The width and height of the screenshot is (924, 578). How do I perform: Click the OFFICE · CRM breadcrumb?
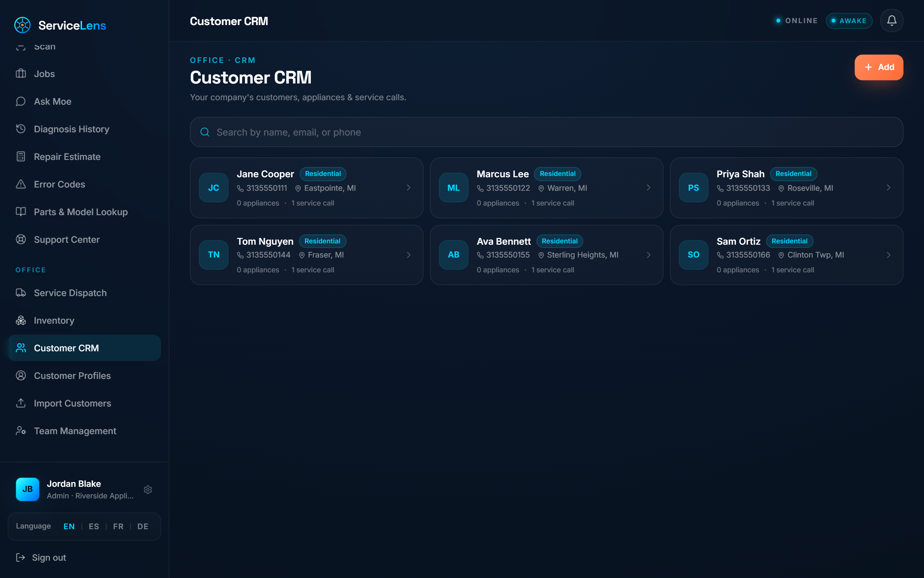pyautogui.click(x=223, y=60)
